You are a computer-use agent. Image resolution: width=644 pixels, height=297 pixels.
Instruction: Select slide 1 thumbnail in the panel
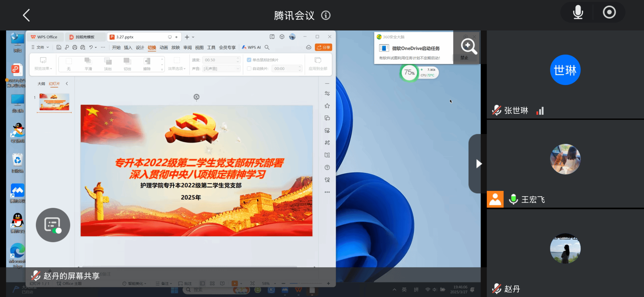[x=54, y=102]
